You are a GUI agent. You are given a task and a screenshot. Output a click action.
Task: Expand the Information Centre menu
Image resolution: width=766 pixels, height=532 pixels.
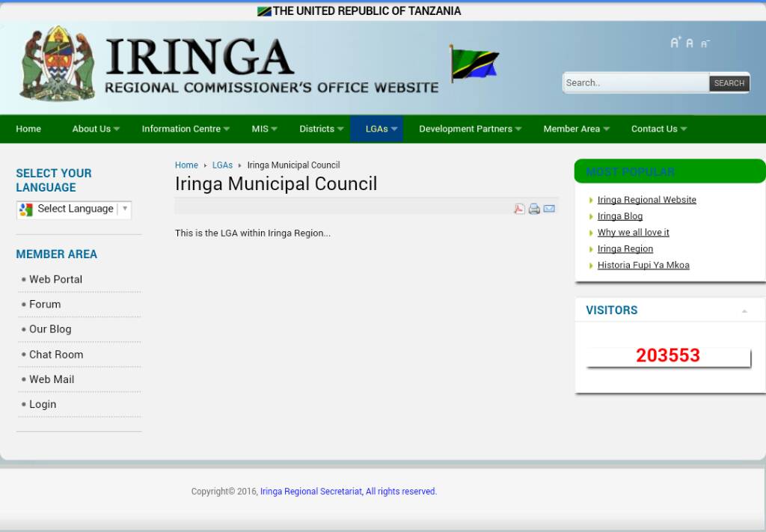click(x=185, y=129)
